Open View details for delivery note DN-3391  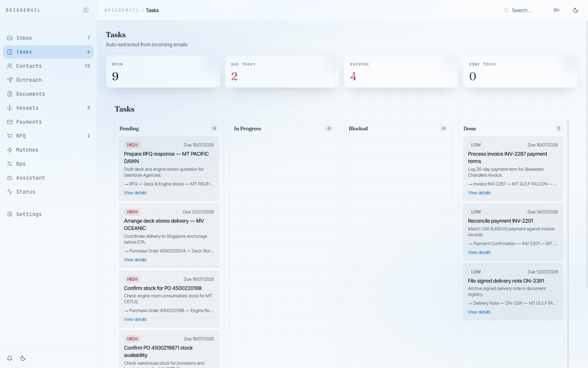pos(479,312)
